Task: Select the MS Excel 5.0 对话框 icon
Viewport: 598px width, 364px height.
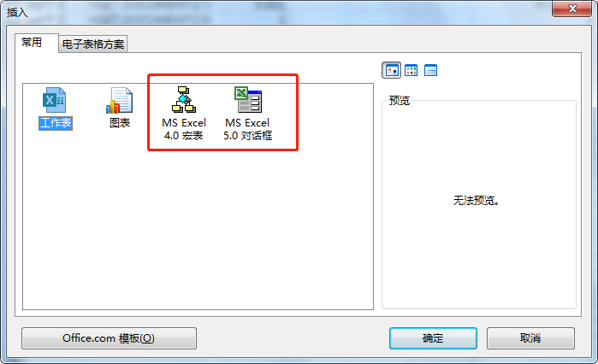Action: [248, 100]
